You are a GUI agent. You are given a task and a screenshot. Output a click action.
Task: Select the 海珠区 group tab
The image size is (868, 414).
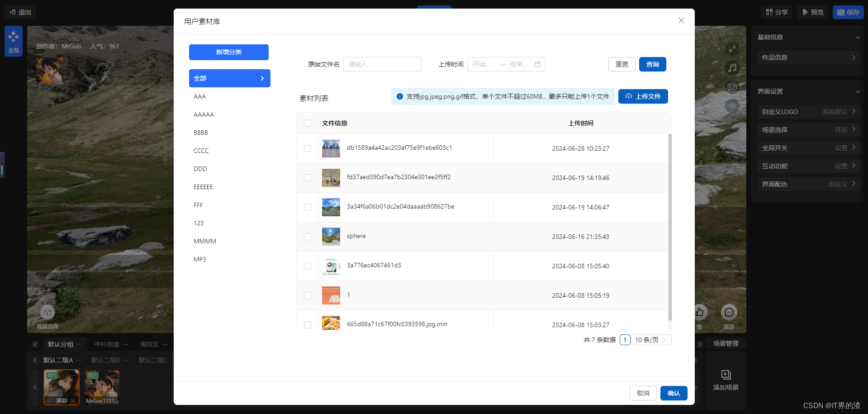tap(150, 344)
